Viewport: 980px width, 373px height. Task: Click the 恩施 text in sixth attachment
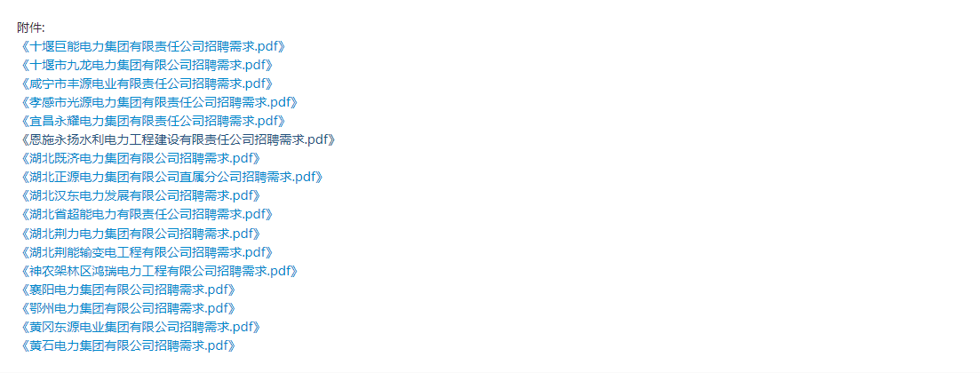click(42, 139)
